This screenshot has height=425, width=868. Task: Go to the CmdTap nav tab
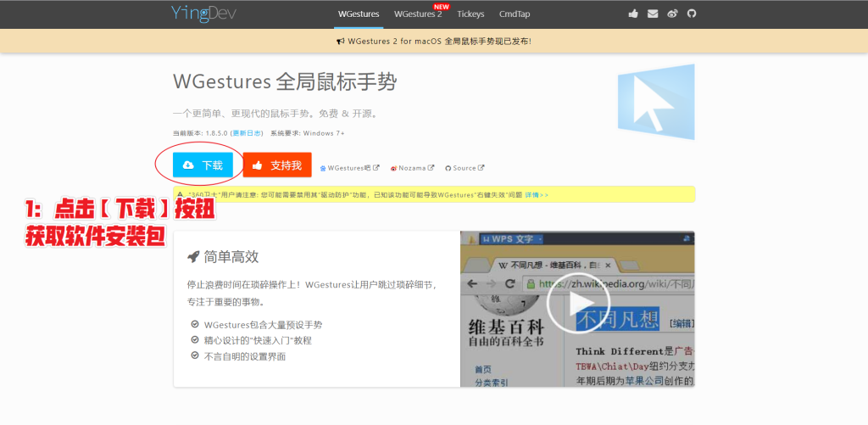coord(515,14)
